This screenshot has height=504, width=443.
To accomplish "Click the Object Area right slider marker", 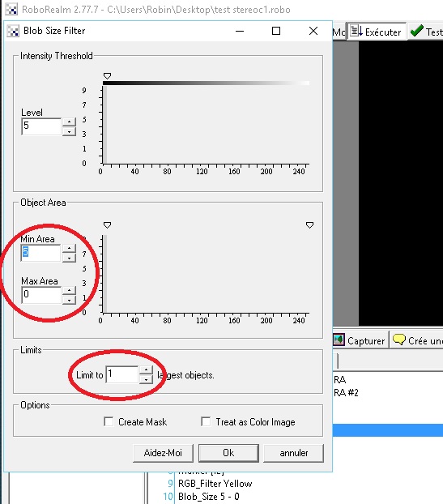I will click(309, 225).
